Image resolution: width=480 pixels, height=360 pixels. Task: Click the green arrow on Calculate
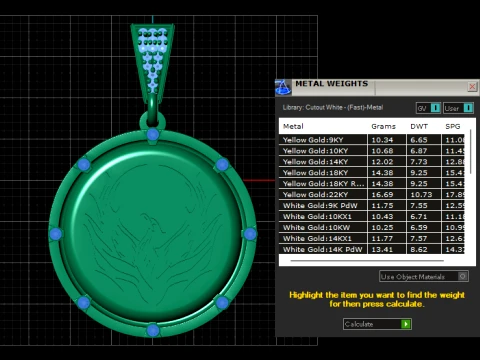[x=406, y=324]
